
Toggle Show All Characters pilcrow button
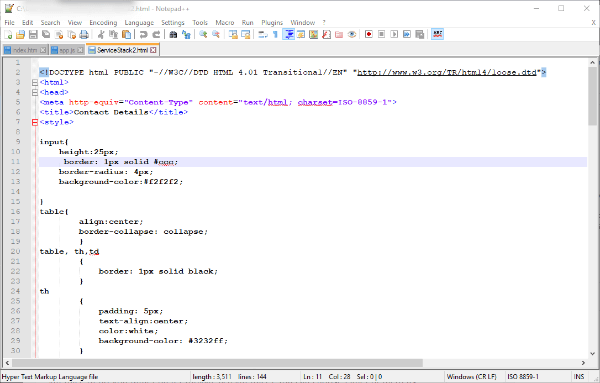click(275, 34)
